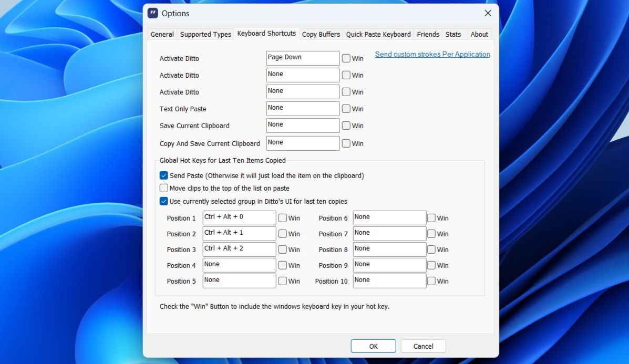Click the Position 4 hotkey input field
The image size is (629, 364).
pos(239,265)
